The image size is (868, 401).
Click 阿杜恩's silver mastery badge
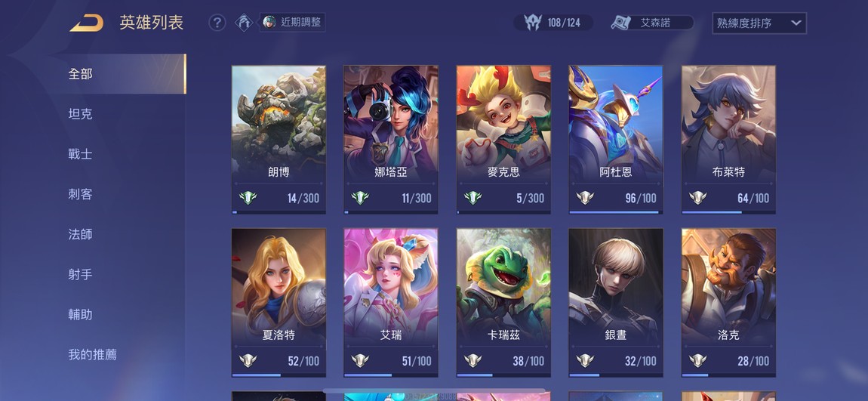585,198
